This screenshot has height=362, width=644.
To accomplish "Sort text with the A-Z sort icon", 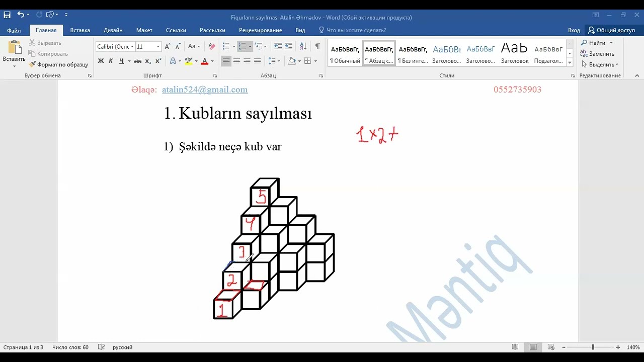I will coord(303,46).
